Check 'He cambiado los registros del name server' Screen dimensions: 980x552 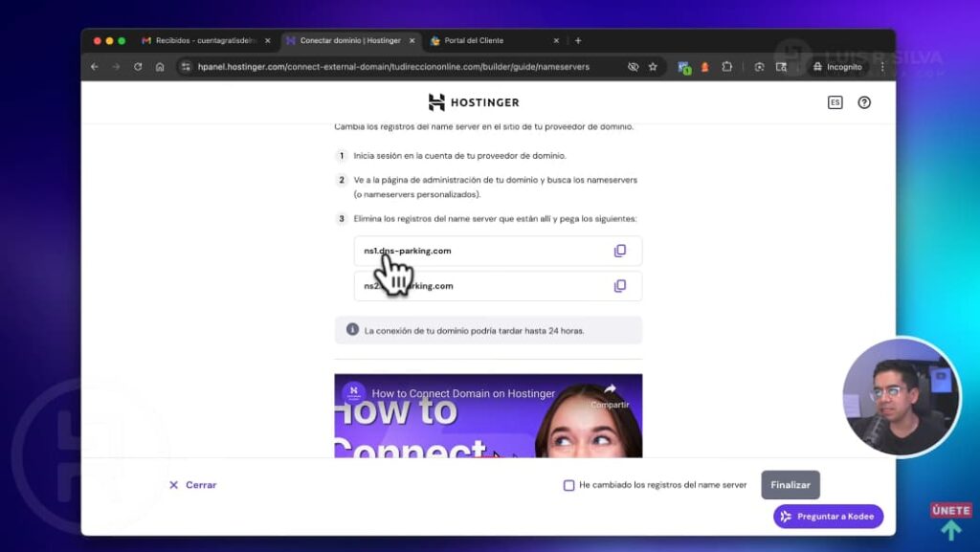[x=568, y=485]
